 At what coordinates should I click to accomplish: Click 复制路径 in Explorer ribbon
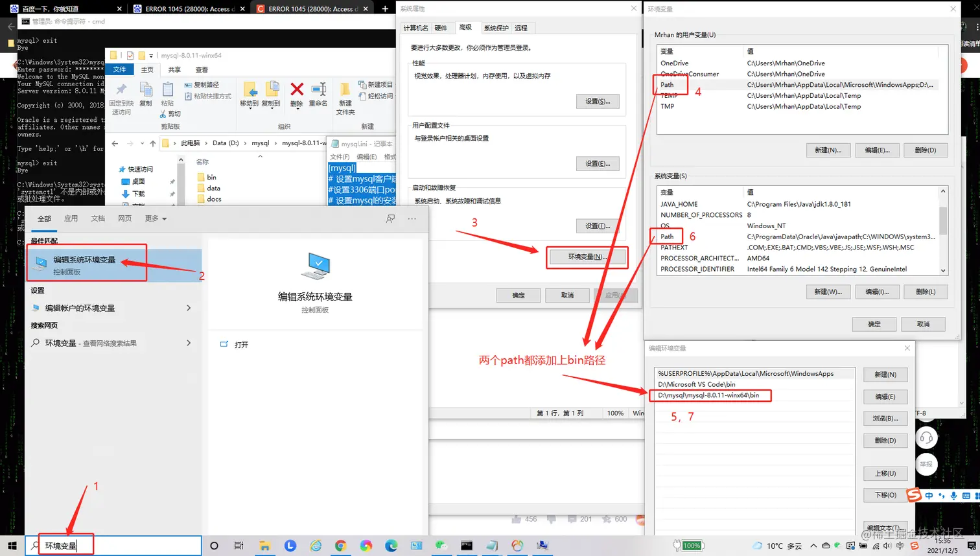(202, 85)
